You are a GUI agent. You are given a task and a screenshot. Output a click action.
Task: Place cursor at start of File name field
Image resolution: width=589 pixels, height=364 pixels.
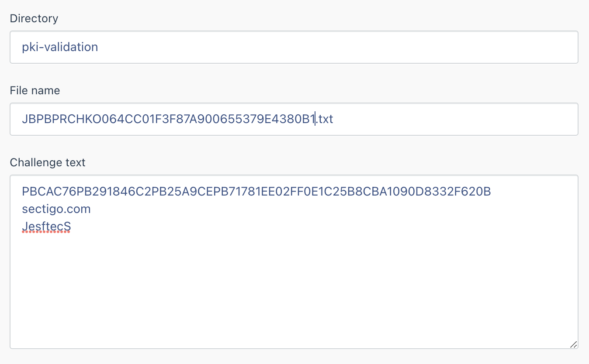point(23,119)
